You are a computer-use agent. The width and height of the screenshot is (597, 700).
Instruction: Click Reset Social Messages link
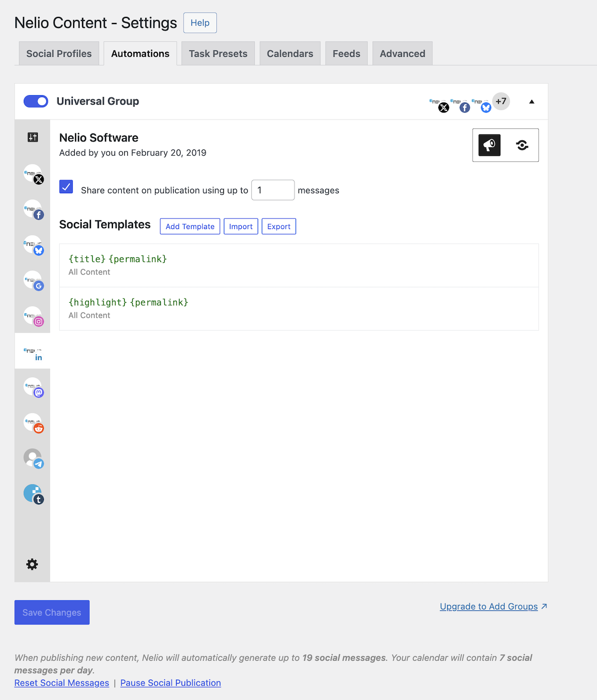pos(62,683)
